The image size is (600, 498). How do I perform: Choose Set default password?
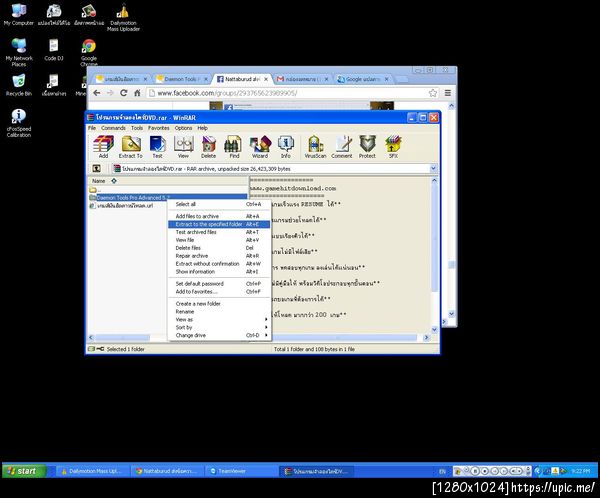point(219,284)
